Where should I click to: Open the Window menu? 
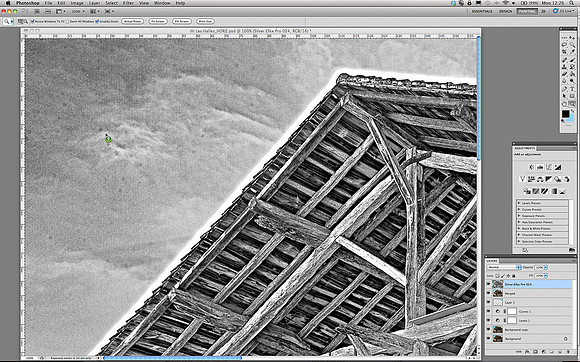(162, 3)
